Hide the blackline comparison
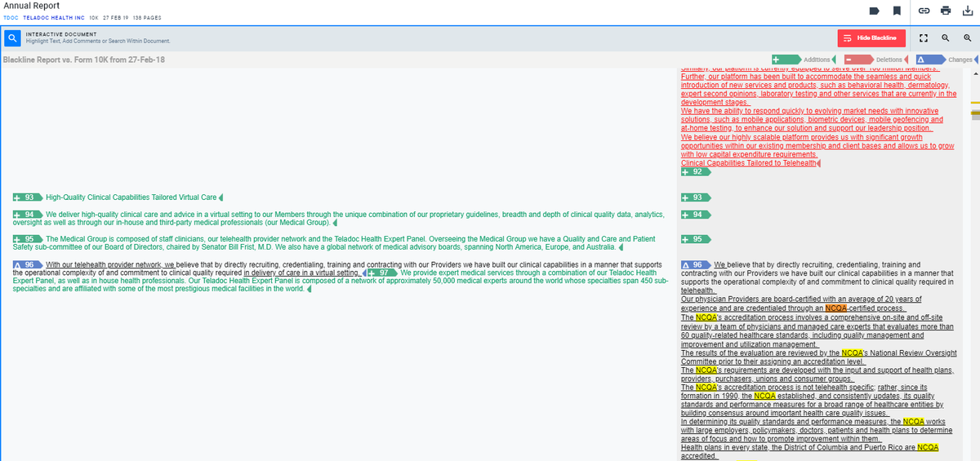980x461 pixels. (x=871, y=38)
